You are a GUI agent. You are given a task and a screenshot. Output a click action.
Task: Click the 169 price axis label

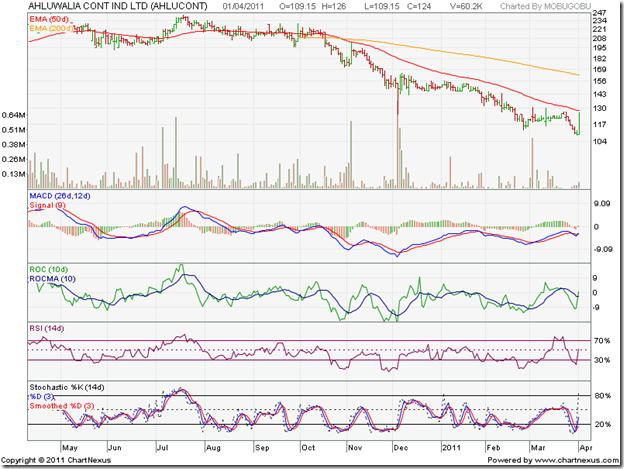pos(600,69)
